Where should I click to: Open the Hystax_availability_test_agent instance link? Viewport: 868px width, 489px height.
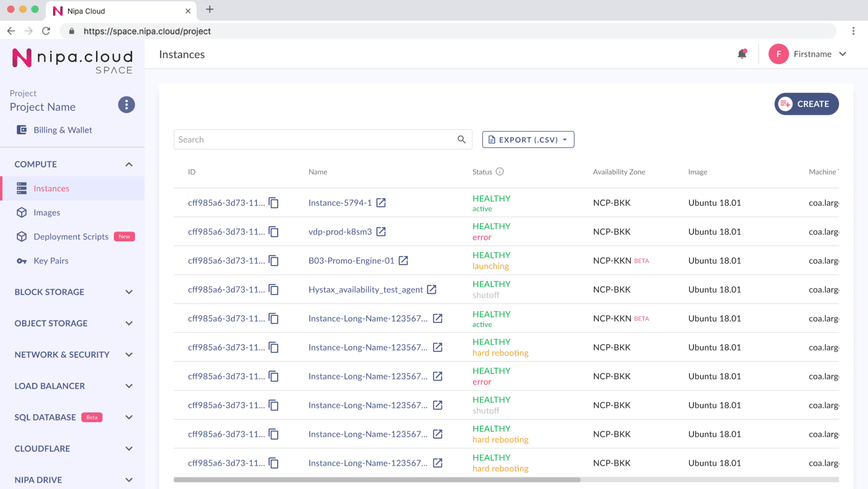[431, 289]
